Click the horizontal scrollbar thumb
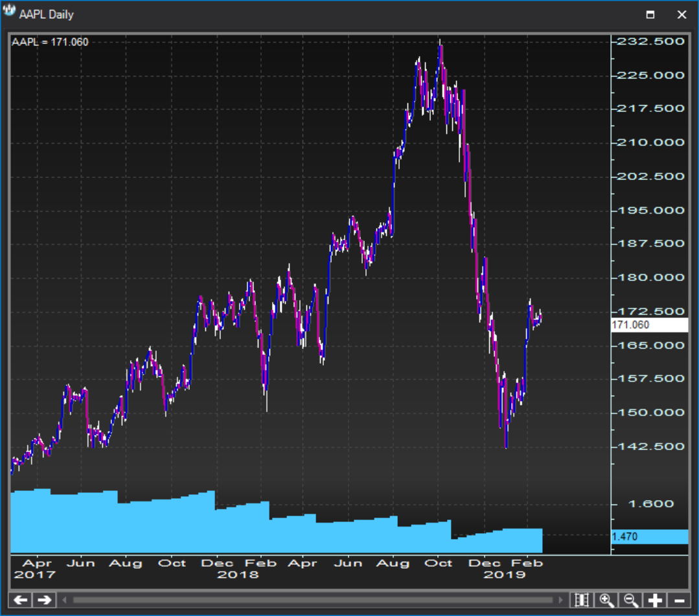The width and height of the screenshot is (699, 616). pyautogui.click(x=312, y=600)
